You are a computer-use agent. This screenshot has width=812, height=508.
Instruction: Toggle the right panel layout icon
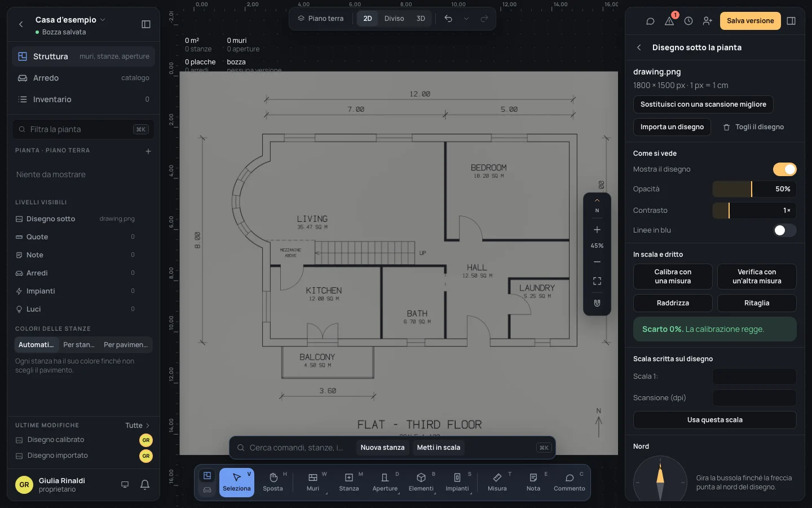[791, 21]
